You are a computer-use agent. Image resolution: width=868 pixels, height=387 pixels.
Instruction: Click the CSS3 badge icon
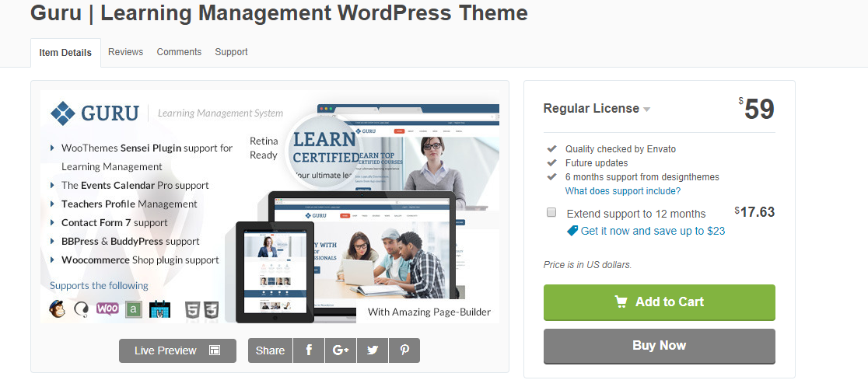(212, 309)
